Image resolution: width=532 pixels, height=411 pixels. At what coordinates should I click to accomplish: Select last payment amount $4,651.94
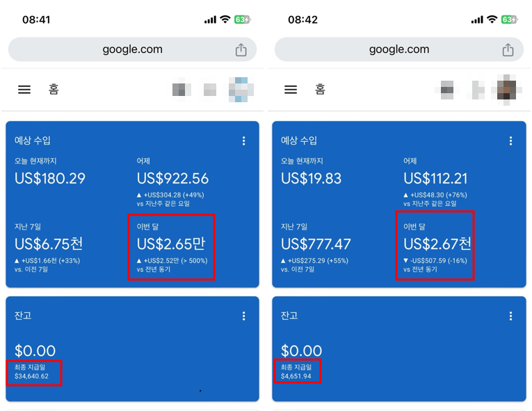coord(296,376)
